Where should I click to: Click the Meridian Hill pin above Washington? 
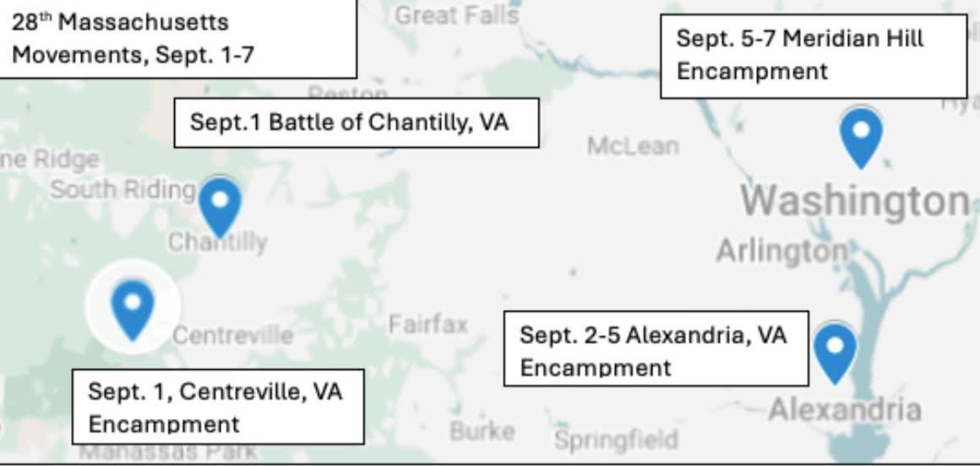[861, 135]
